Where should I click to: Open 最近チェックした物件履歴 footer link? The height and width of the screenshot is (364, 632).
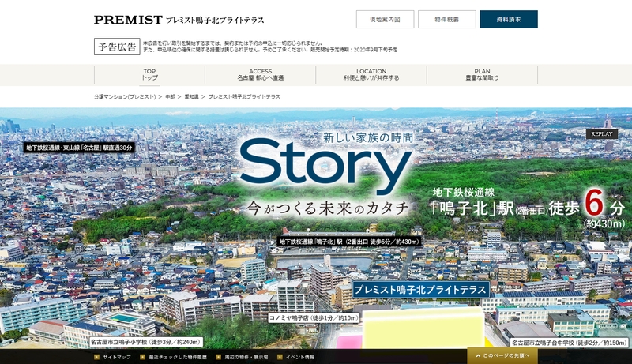click(178, 357)
